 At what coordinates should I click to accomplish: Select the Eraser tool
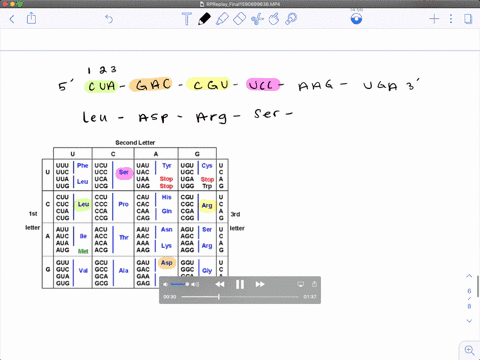pyautogui.click(x=239, y=19)
